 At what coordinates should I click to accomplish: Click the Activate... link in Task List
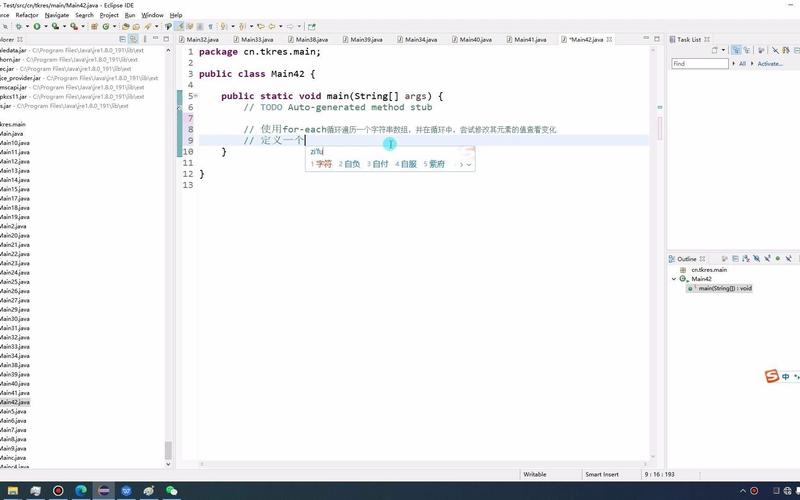770,64
